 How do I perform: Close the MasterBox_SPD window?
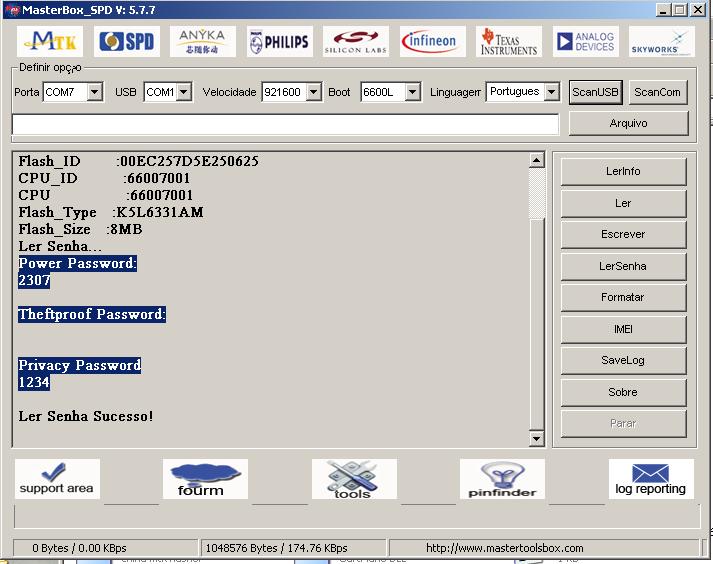click(x=698, y=10)
